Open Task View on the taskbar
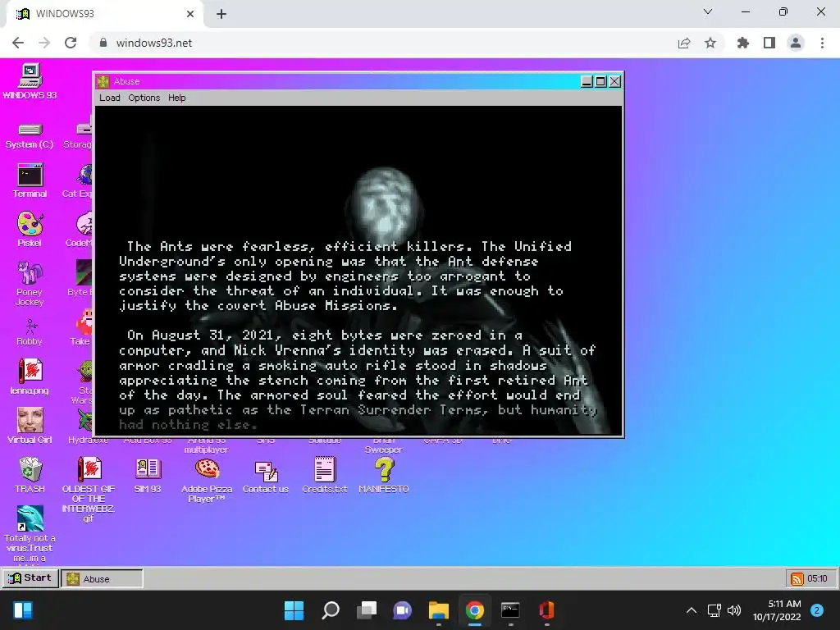The width and height of the screenshot is (840, 630). coord(367,610)
